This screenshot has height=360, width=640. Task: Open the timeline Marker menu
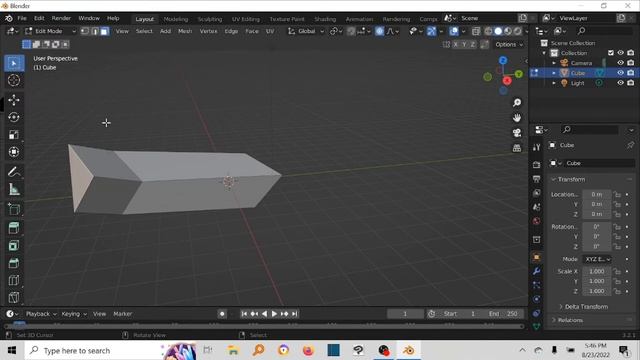pos(122,314)
